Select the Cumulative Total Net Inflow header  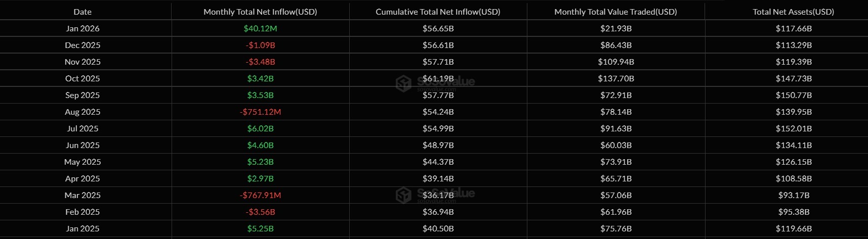click(x=438, y=12)
